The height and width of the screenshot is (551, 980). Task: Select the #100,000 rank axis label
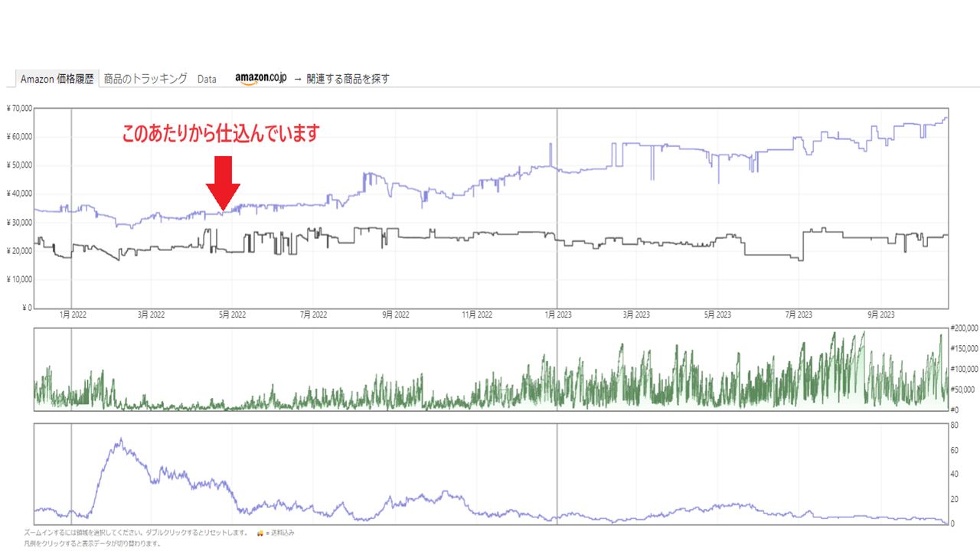(964, 370)
